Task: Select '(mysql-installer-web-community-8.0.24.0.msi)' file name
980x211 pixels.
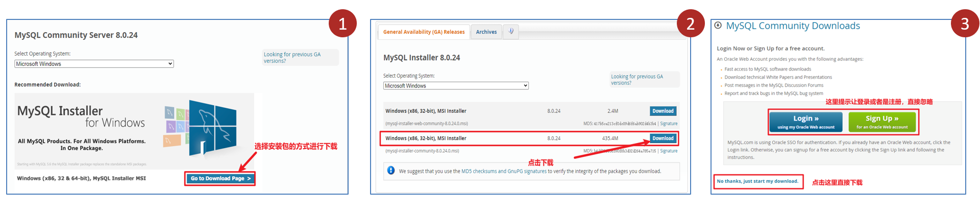Action: point(426,124)
